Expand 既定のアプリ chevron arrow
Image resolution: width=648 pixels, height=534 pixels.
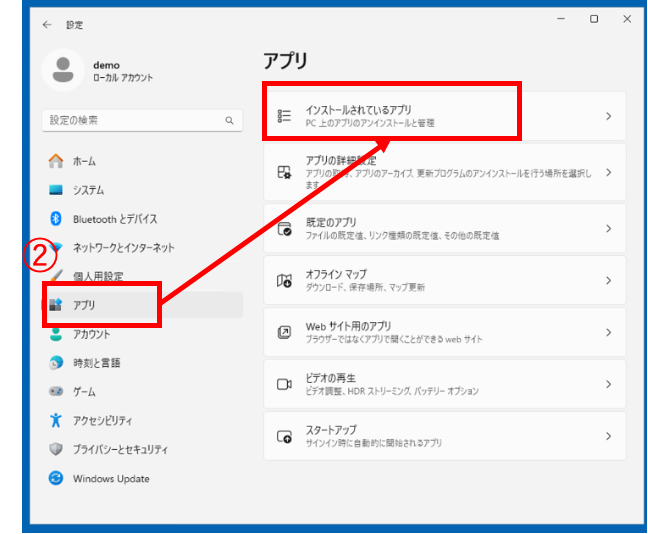coord(608,229)
